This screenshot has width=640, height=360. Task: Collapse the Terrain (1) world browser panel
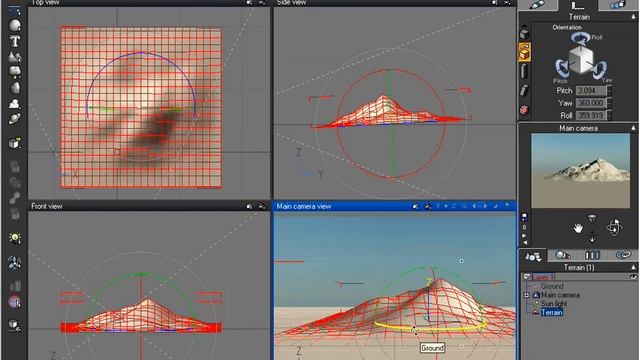click(633, 267)
